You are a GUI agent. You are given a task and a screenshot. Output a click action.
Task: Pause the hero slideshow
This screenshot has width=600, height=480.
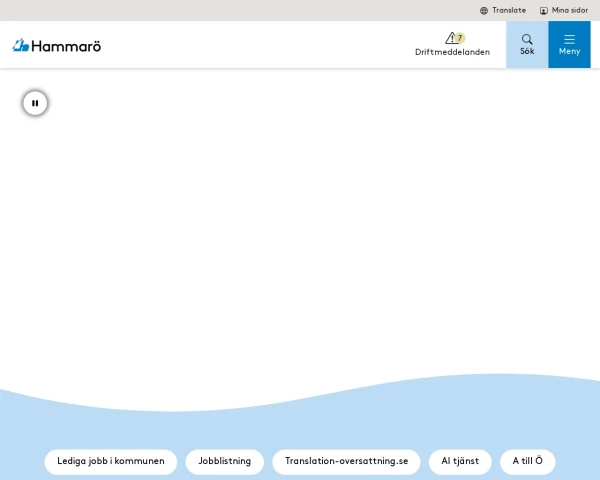click(35, 103)
